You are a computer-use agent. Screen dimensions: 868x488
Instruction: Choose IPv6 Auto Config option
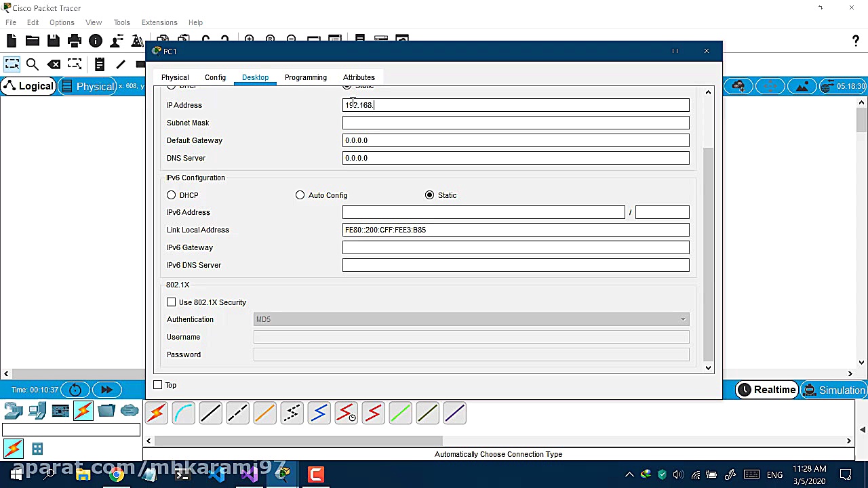coord(300,195)
